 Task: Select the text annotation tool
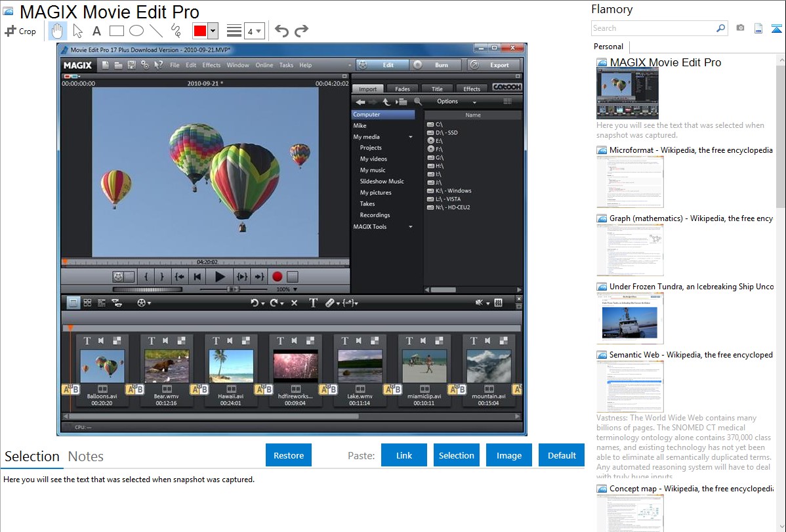tap(96, 31)
